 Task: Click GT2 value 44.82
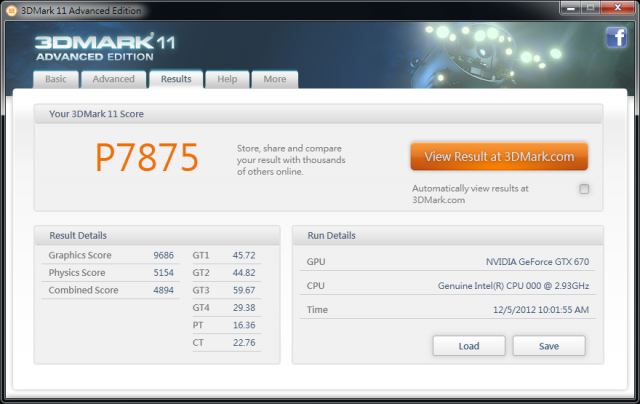244,273
